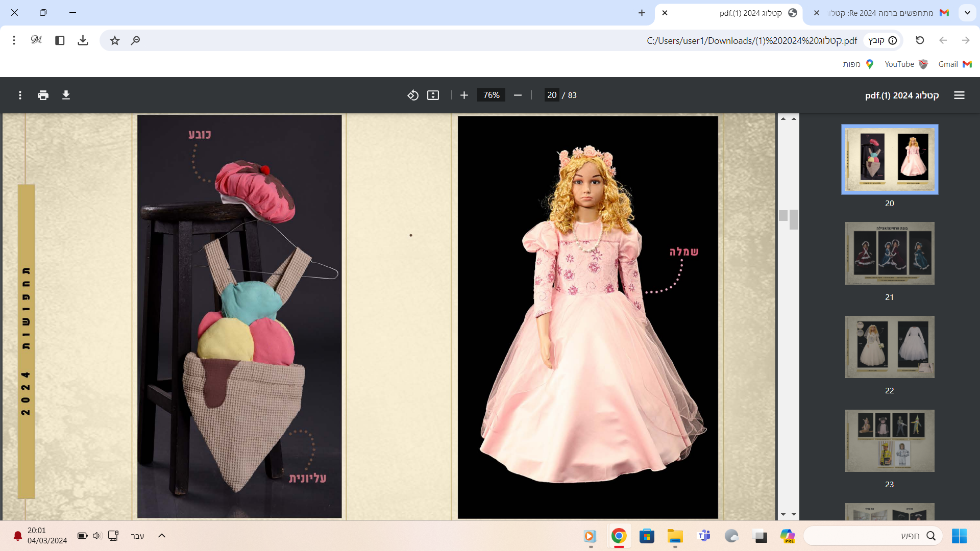Open a new browser tab
Image resolution: width=980 pixels, height=551 pixels.
tap(642, 13)
